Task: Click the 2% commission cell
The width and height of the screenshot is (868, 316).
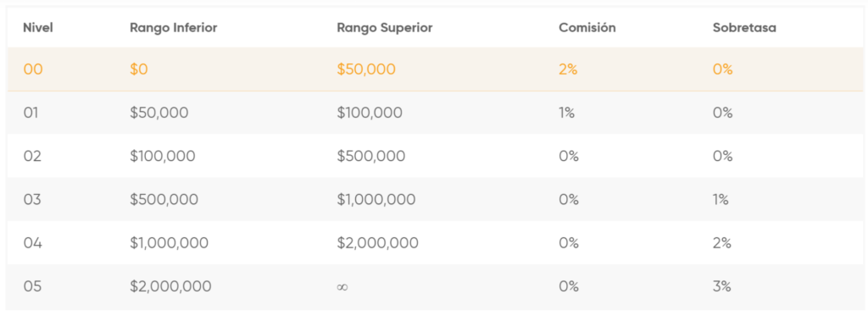Action: [568, 69]
